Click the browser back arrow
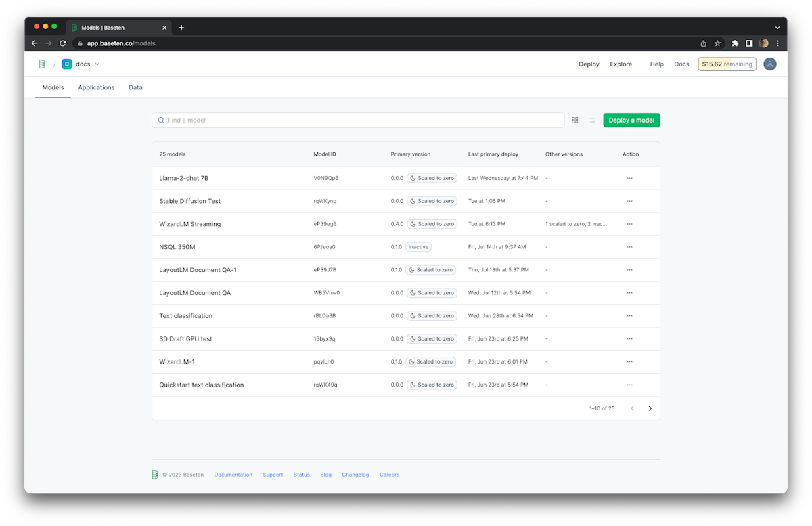The width and height of the screenshot is (812, 526). coord(35,43)
